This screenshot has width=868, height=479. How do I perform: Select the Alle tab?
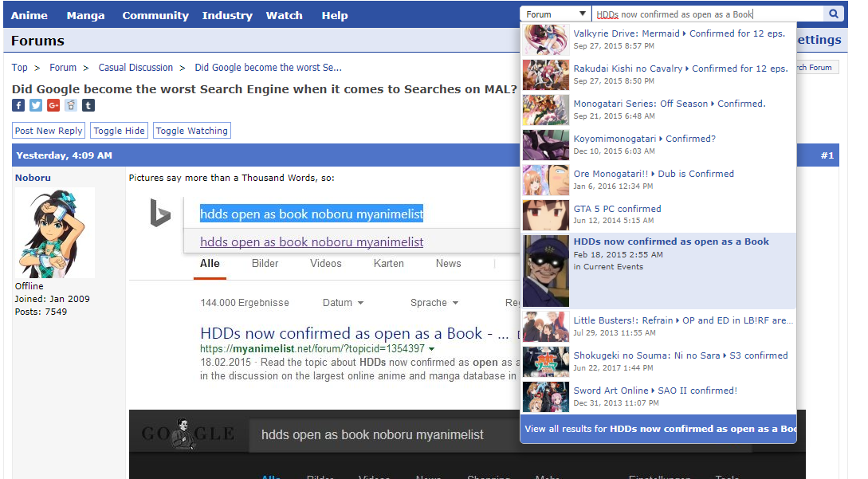point(210,264)
